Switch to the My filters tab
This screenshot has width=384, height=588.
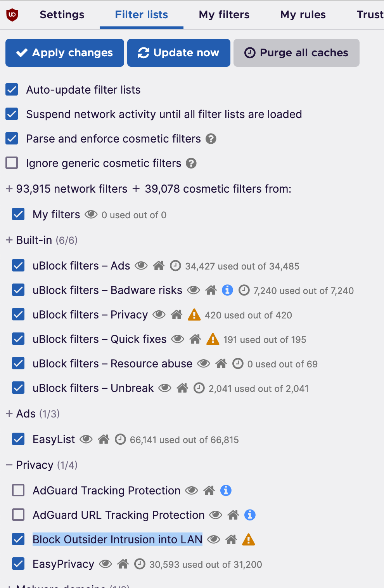coord(224,15)
